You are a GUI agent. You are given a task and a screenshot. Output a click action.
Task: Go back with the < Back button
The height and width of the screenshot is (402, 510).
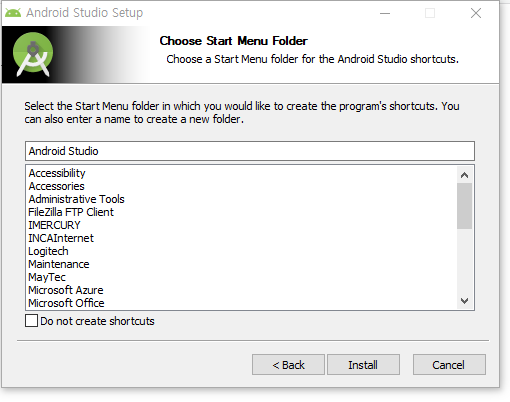click(x=288, y=365)
